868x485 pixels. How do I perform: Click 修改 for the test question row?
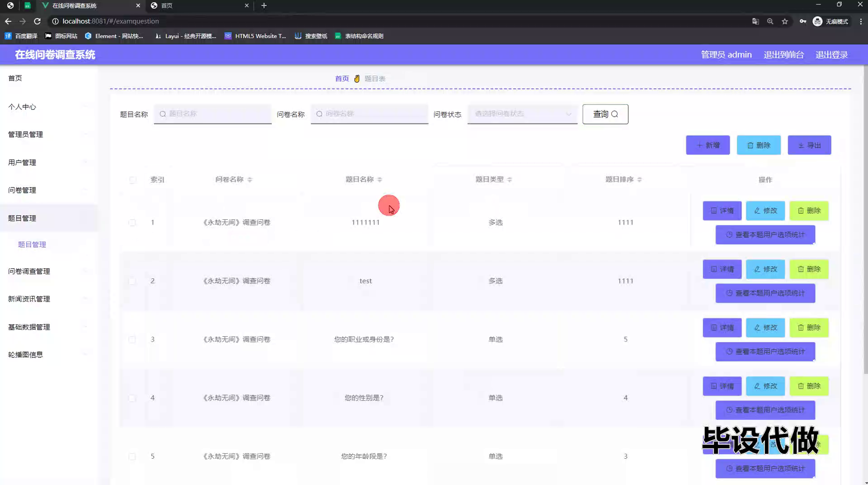(765, 269)
